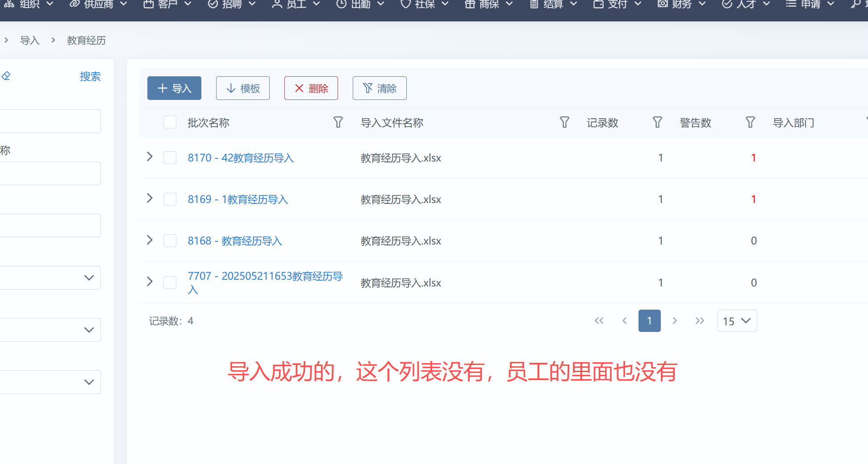Viewport: 868px width, 464px height.
Task: Click filter icon in 批次名称 column
Action: point(338,122)
